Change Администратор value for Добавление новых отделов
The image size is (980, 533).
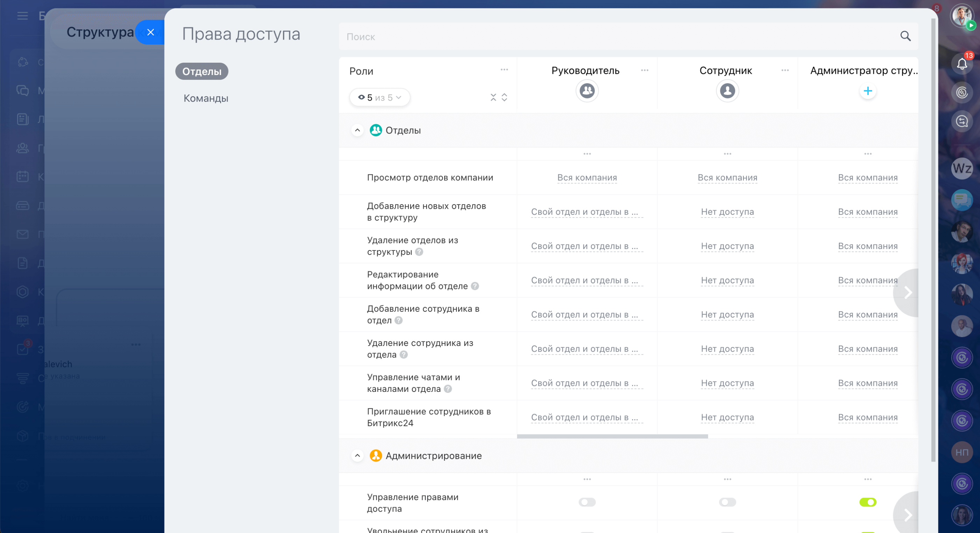tap(867, 212)
